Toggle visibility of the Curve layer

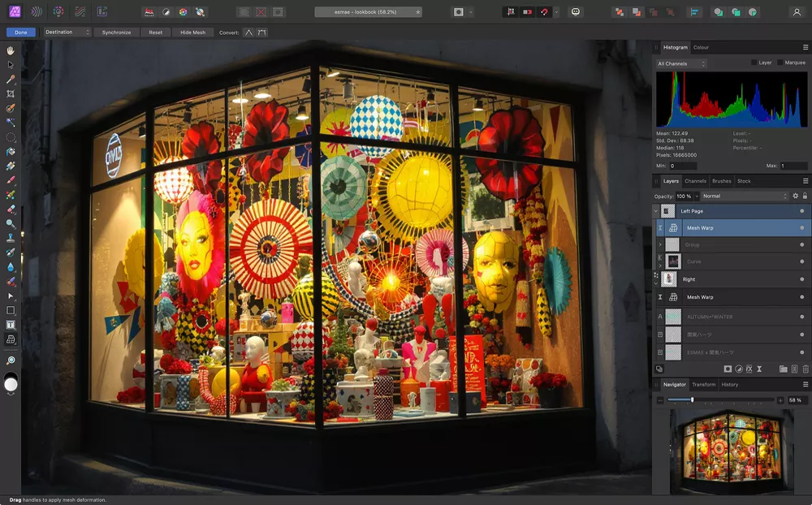(801, 261)
